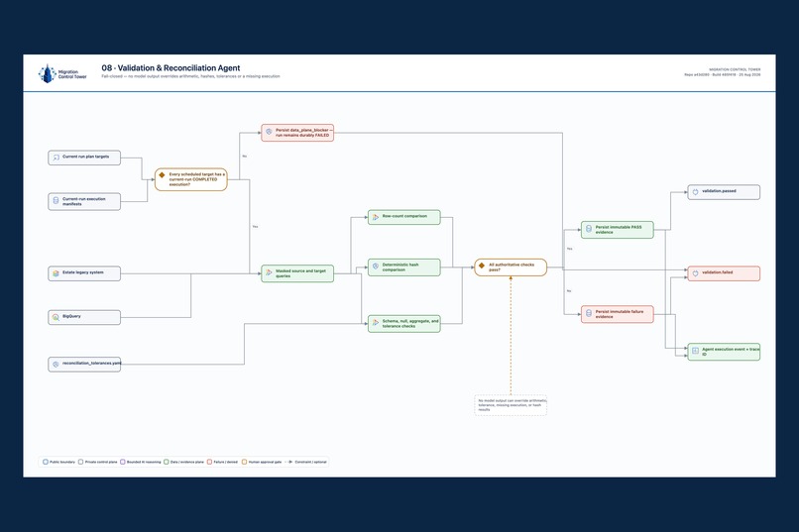This screenshot has height=532, width=799.
Task: Click the 'Row-count comparison' node icon
Action: point(376,217)
